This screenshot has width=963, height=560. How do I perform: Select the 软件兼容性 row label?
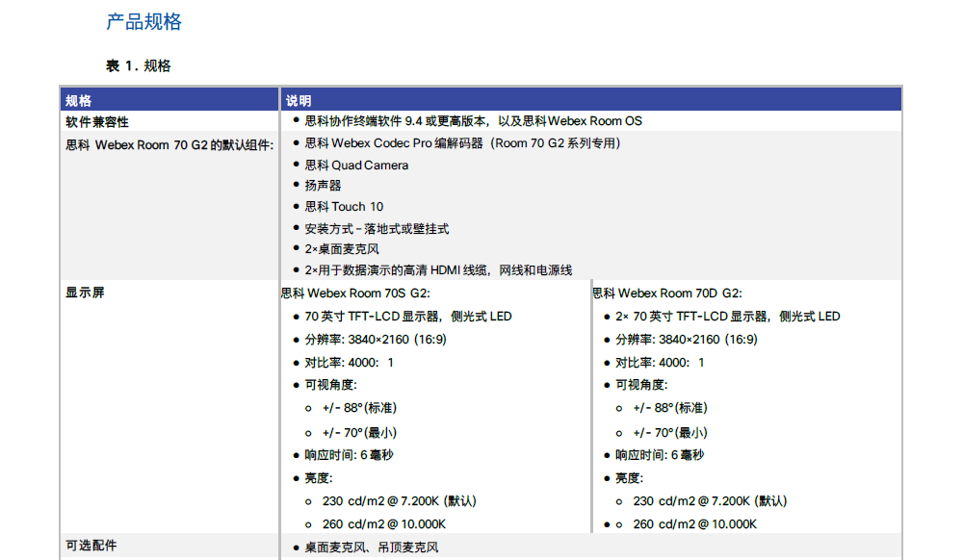pyautogui.click(x=97, y=121)
